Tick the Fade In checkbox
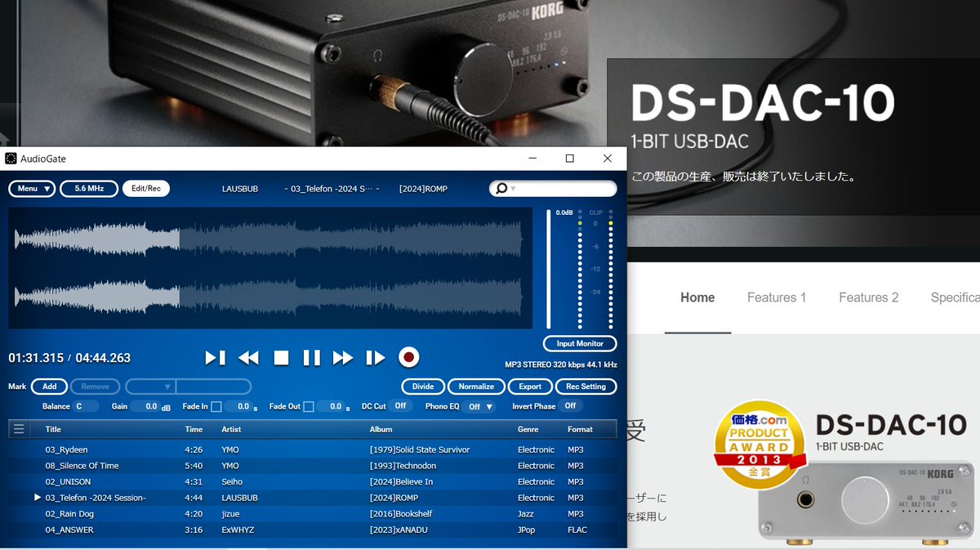Screen dimensions: 980x550 [x=216, y=406]
